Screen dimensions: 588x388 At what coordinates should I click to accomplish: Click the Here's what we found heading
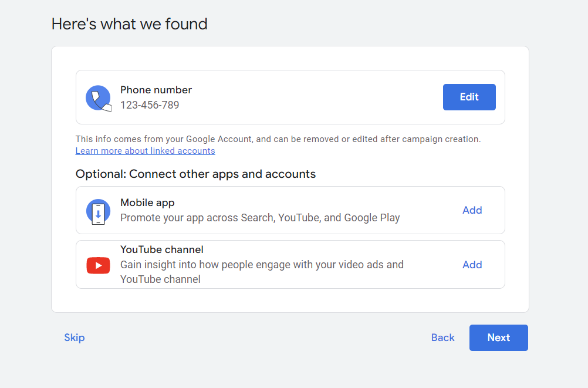pyautogui.click(x=129, y=24)
